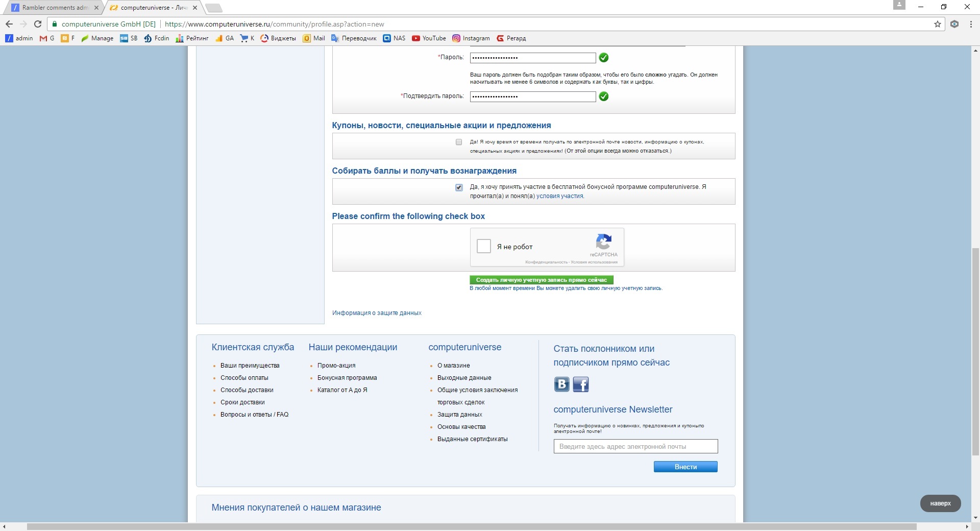Reload the page with the refresh icon
This screenshot has width=980, height=531.
[x=38, y=24]
